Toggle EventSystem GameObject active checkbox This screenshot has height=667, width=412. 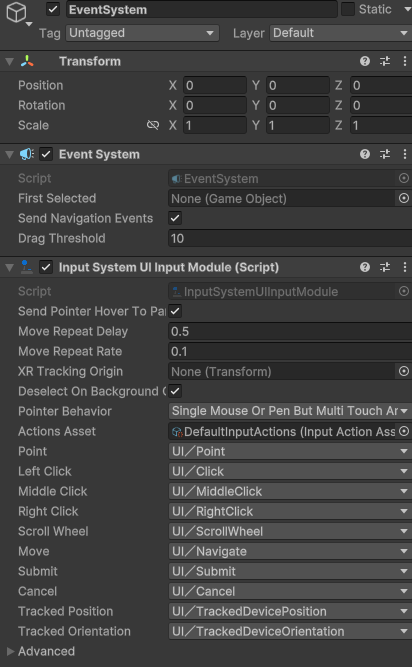click(53, 9)
